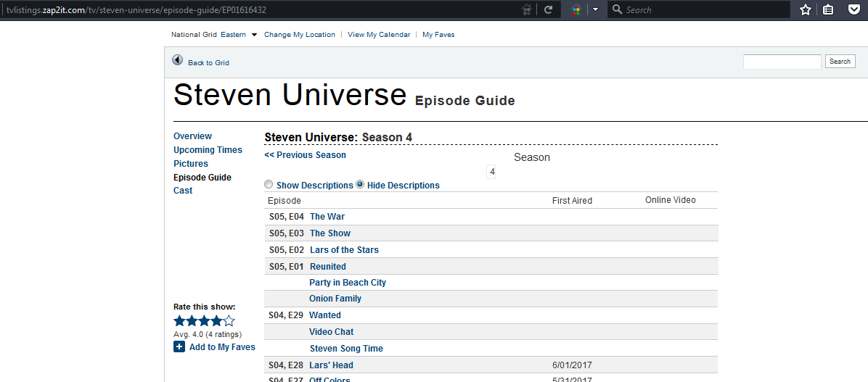This screenshot has height=382, width=868.
Task: Click the Online Video column header
Action: 671,200
